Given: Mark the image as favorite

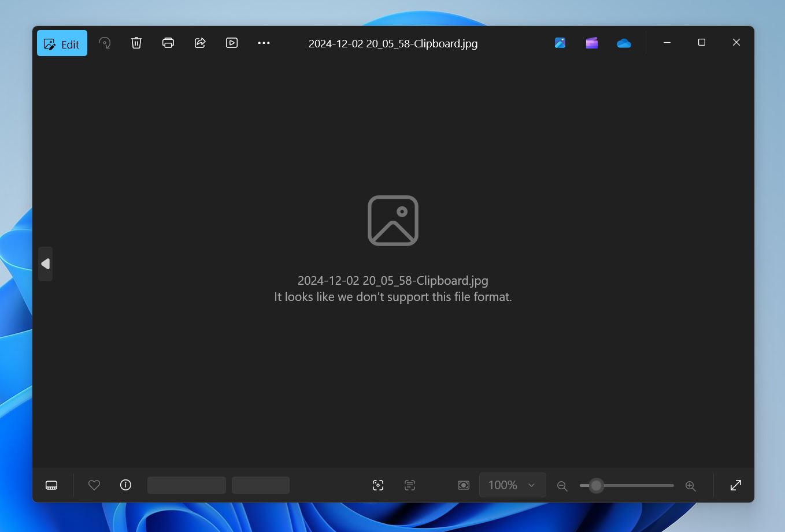Looking at the screenshot, I should click(x=94, y=485).
